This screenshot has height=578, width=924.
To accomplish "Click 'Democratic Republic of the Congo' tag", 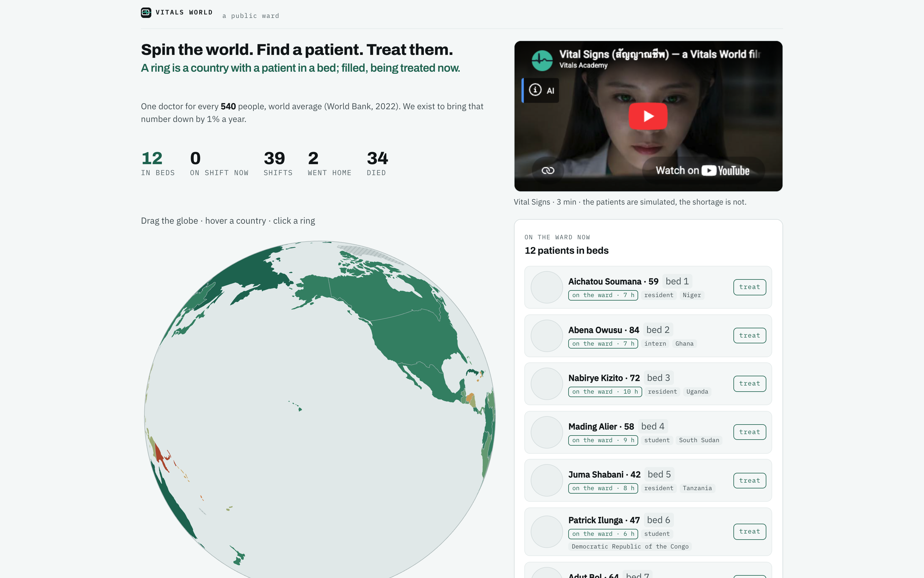I will [x=630, y=547].
